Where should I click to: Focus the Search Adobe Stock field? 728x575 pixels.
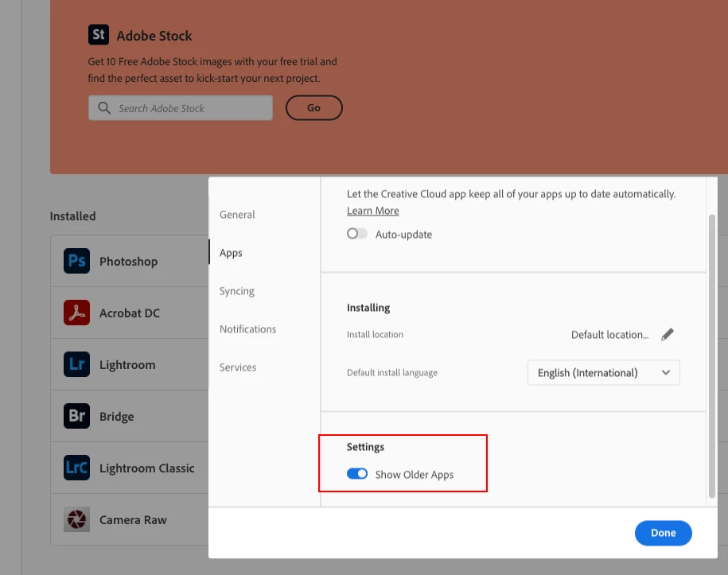tap(181, 108)
